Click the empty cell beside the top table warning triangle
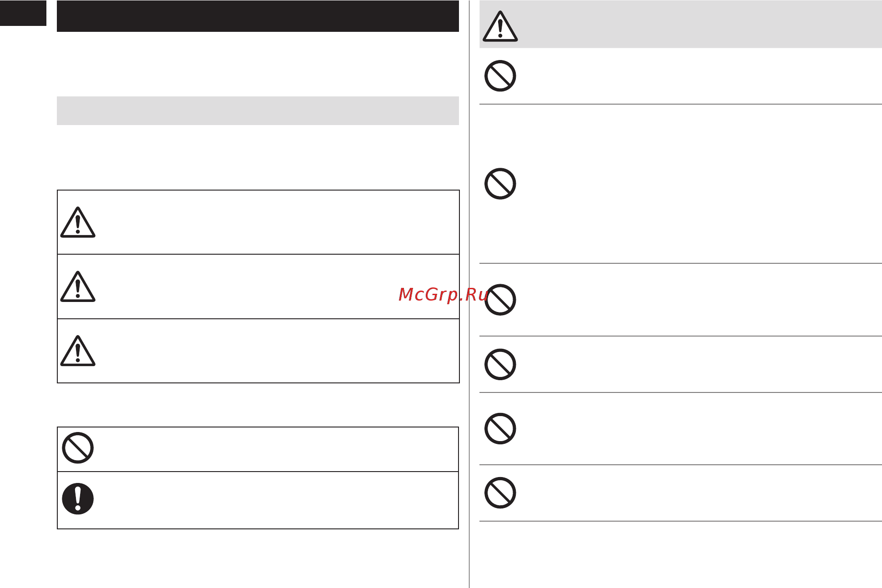Screen dimensions: 882x588 click(278, 222)
